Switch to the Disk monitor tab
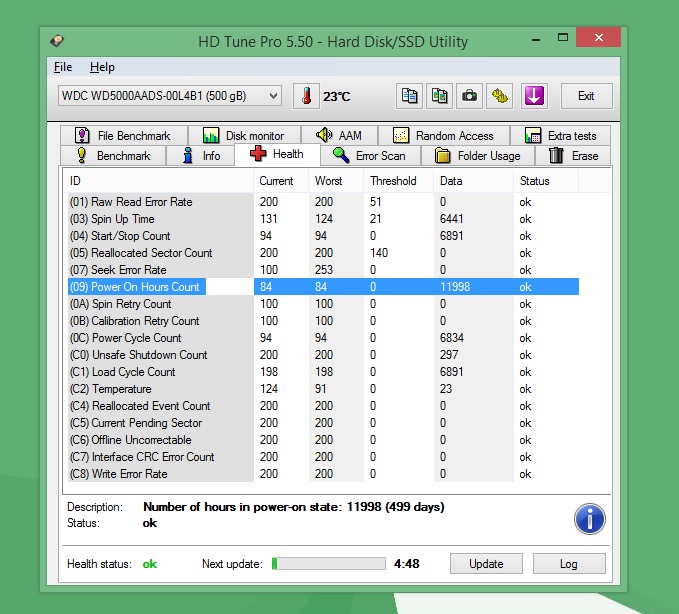The image size is (679, 614). click(245, 136)
